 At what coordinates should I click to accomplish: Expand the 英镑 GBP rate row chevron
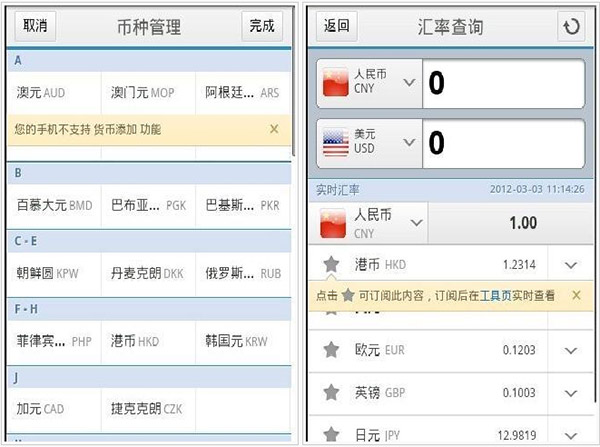571,393
